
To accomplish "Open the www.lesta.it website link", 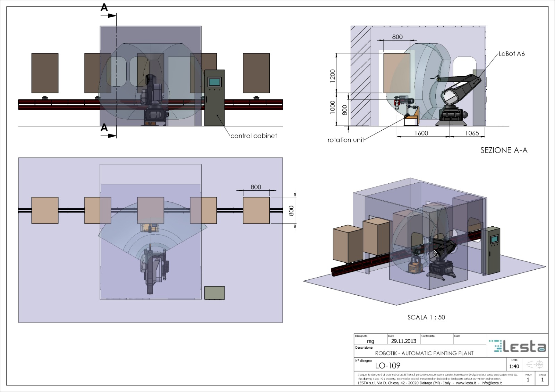I will click(x=466, y=383).
